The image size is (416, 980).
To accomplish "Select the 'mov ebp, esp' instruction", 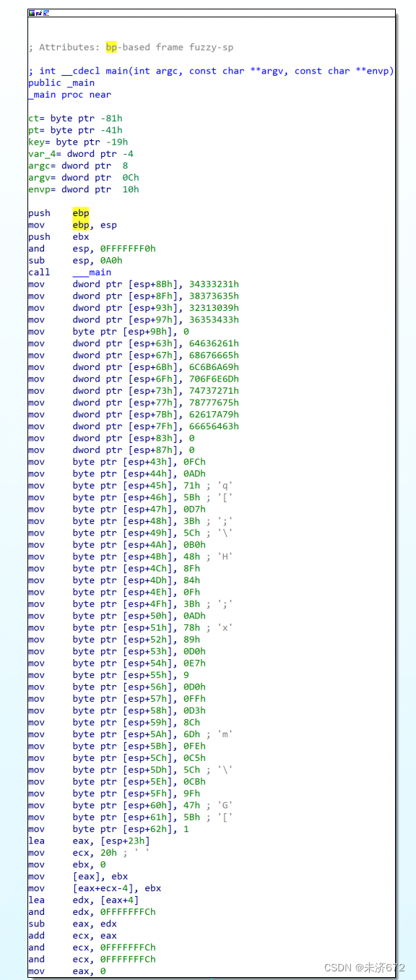I will (x=72, y=225).
